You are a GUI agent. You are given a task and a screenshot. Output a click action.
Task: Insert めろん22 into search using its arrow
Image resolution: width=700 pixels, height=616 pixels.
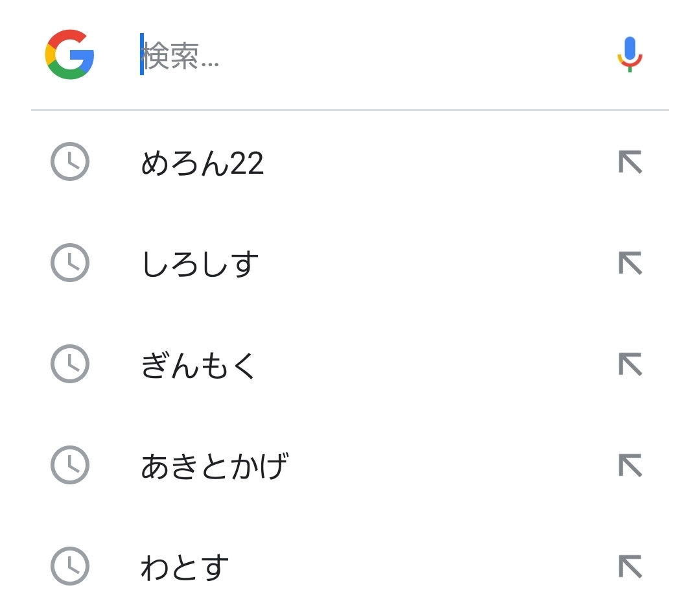tap(630, 162)
